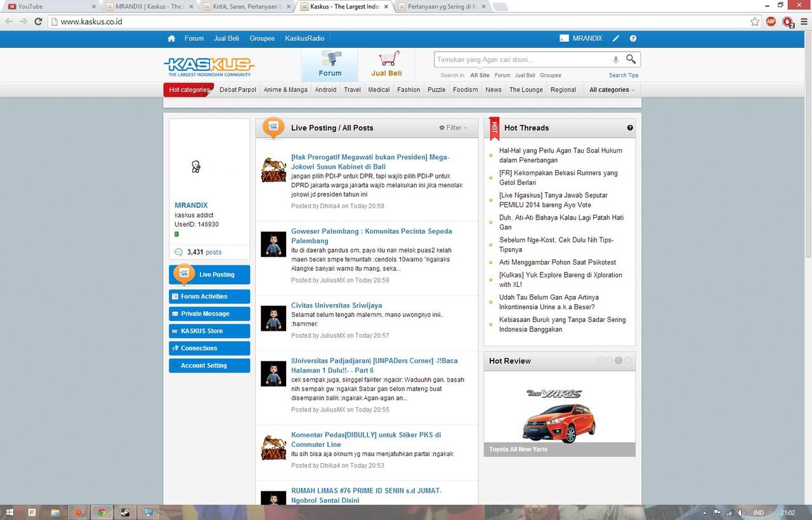
Task: Click the network signal tray icon
Action: click(x=729, y=512)
